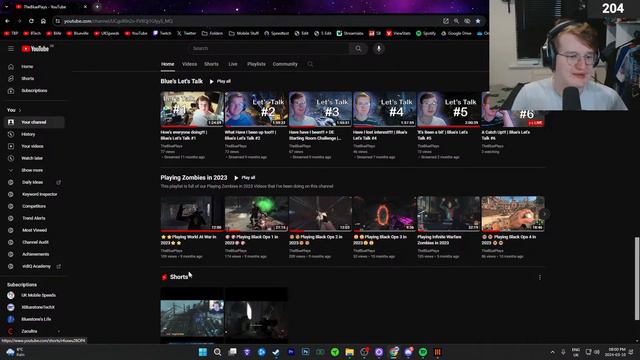The image size is (640, 360).
Task: Focus the YouTube search field
Action: click(x=269, y=49)
